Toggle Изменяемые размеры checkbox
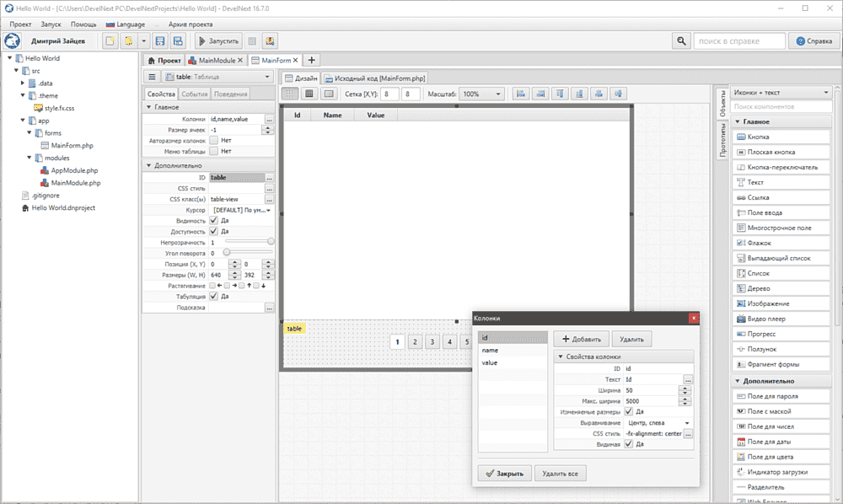Image resolution: width=843 pixels, height=504 pixels. click(x=628, y=412)
